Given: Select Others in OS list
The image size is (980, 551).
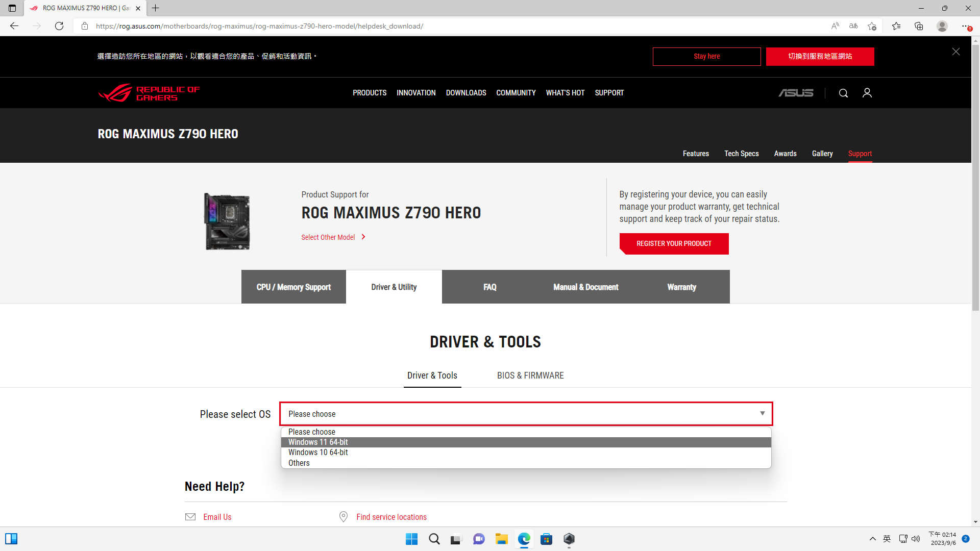Looking at the screenshot, I should (526, 463).
